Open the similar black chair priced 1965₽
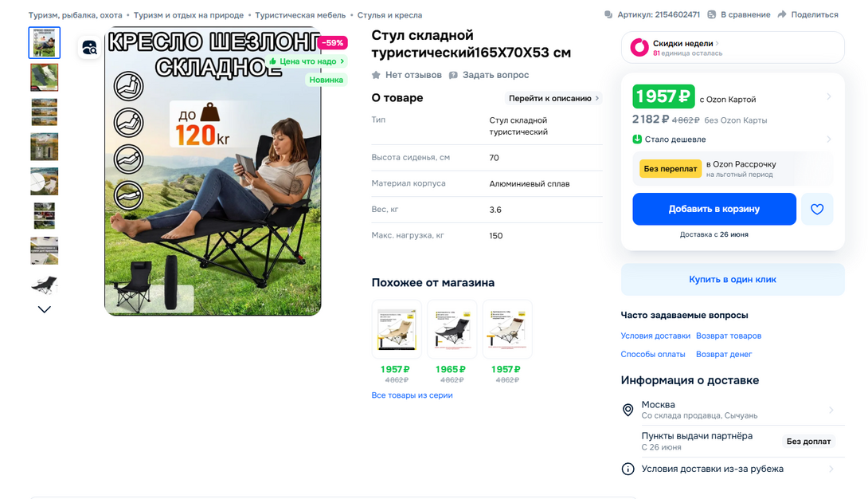 [x=452, y=329]
